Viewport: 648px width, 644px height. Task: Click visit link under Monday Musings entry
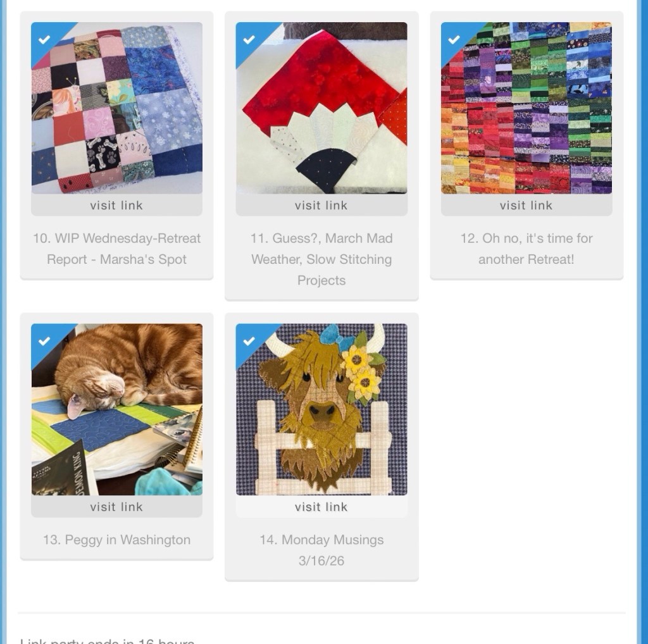pyautogui.click(x=321, y=507)
